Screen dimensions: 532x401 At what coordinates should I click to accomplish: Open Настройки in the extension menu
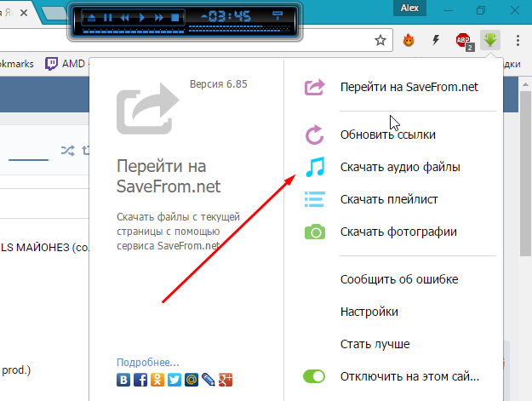point(369,312)
